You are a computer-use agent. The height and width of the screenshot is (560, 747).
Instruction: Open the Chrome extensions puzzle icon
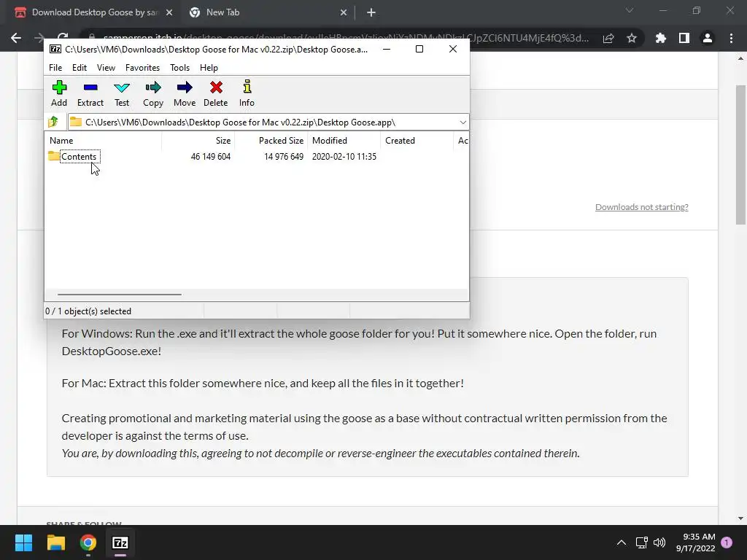tap(661, 38)
